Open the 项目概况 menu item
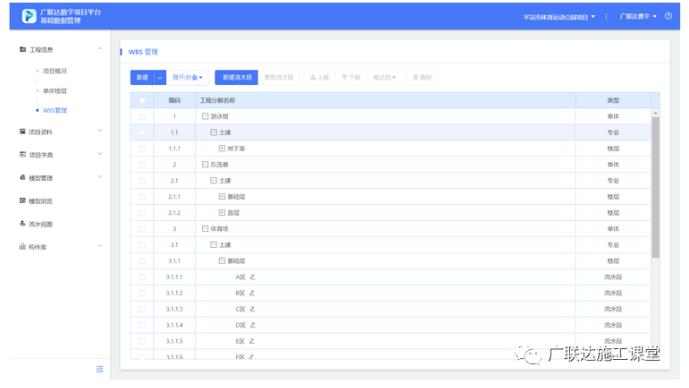Image resolution: width=689 pixels, height=388 pixels. coord(55,71)
